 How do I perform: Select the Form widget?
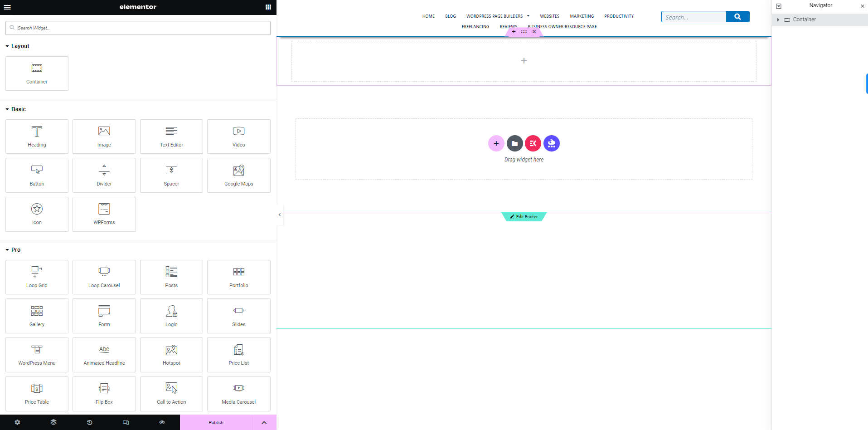coord(104,316)
